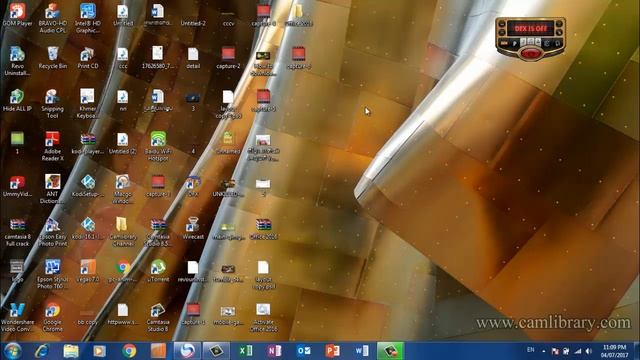Screen dimensions: 640x360
Task: Select the Revo Uninstaller shortcut
Action: coord(17,61)
